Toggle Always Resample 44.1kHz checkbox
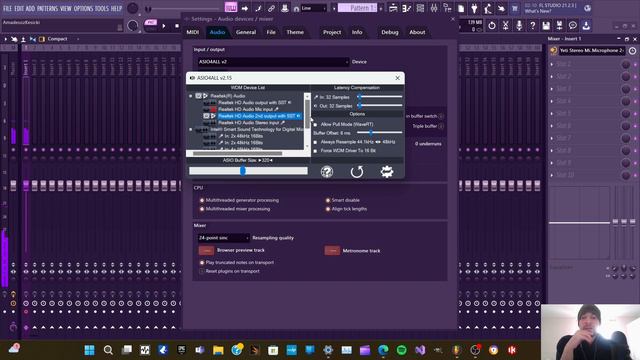The height and width of the screenshot is (360, 640). 315,142
